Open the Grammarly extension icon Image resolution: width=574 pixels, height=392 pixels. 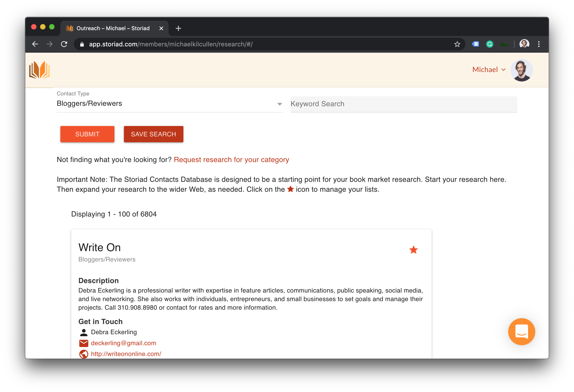tap(490, 44)
